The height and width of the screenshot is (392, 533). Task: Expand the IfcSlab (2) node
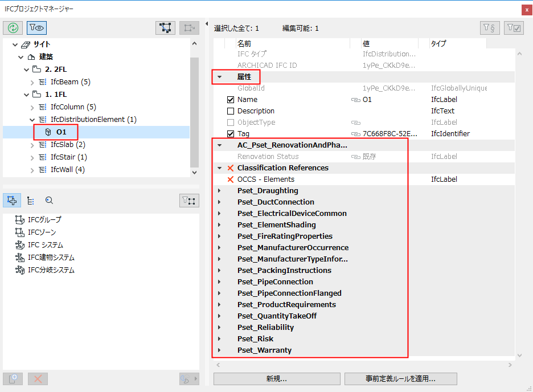pyautogui.click(x=32, y=145)
